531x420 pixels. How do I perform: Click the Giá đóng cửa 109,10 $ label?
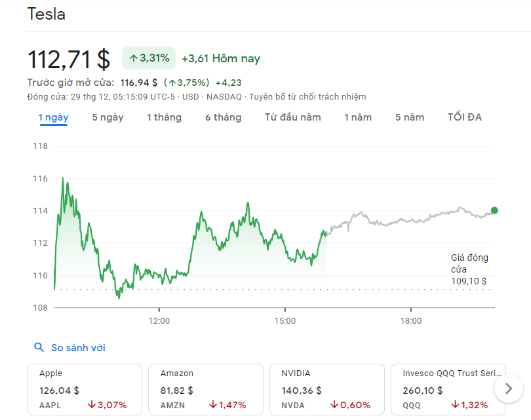tap(469, 269)
